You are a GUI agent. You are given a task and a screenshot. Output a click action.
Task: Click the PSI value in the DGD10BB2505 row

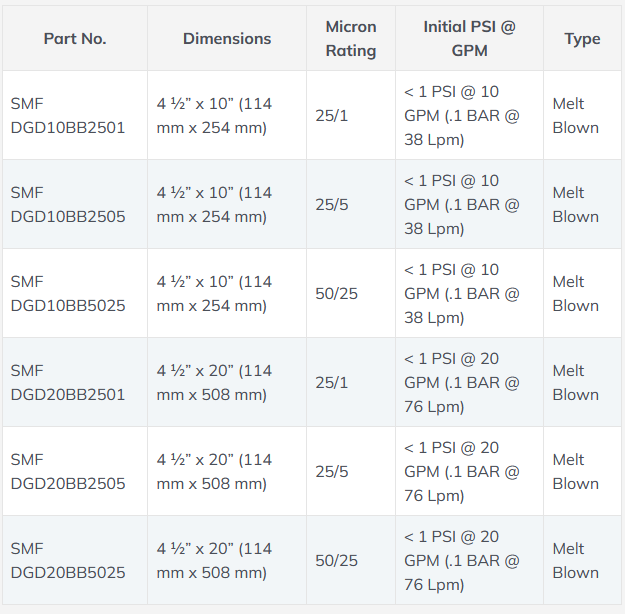[x=462, y=204]
